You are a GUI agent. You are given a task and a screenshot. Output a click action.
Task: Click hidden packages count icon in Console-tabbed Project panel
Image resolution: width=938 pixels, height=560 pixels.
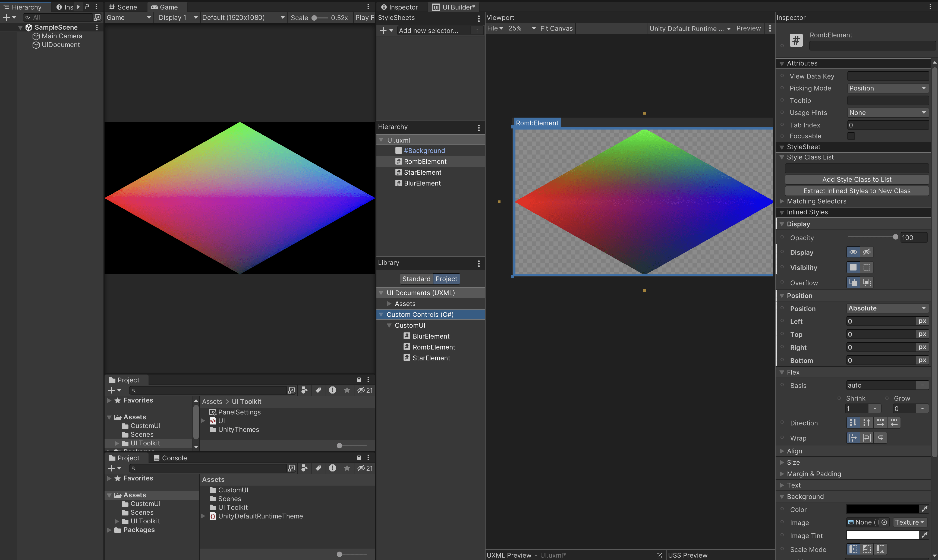(x=364, y=468)
